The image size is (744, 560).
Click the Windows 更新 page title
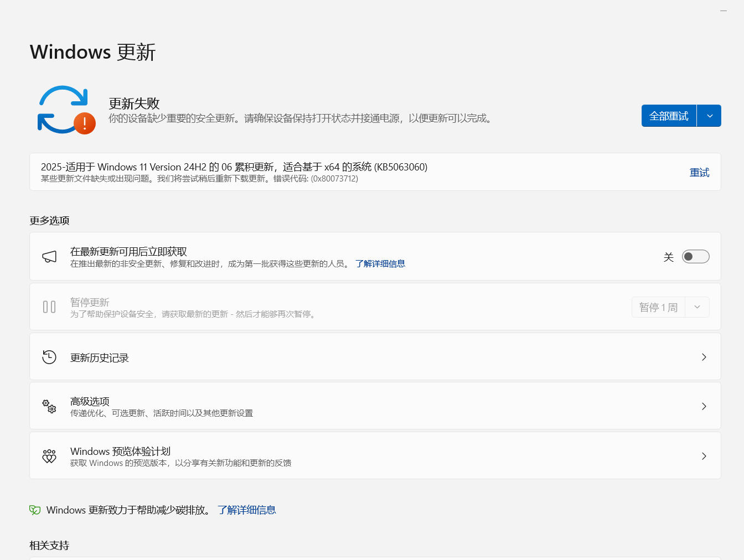pyautogui.click(x=93, y=52)
